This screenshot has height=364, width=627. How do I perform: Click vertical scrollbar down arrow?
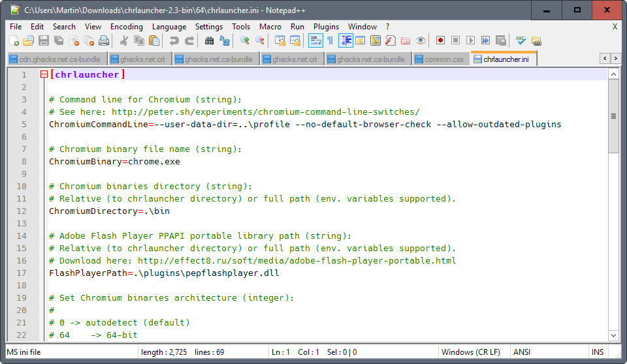tap(613, 335)
